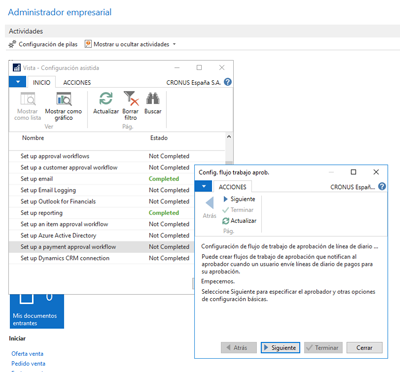Click Administrador empresarial page title
The width and height of the screenshot is (400, 372).
[60, 12]
